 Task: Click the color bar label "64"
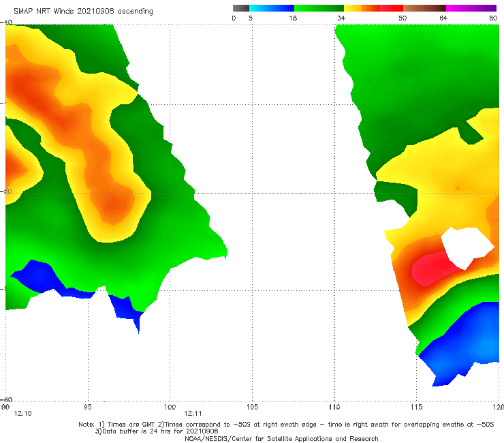[443, 18]
